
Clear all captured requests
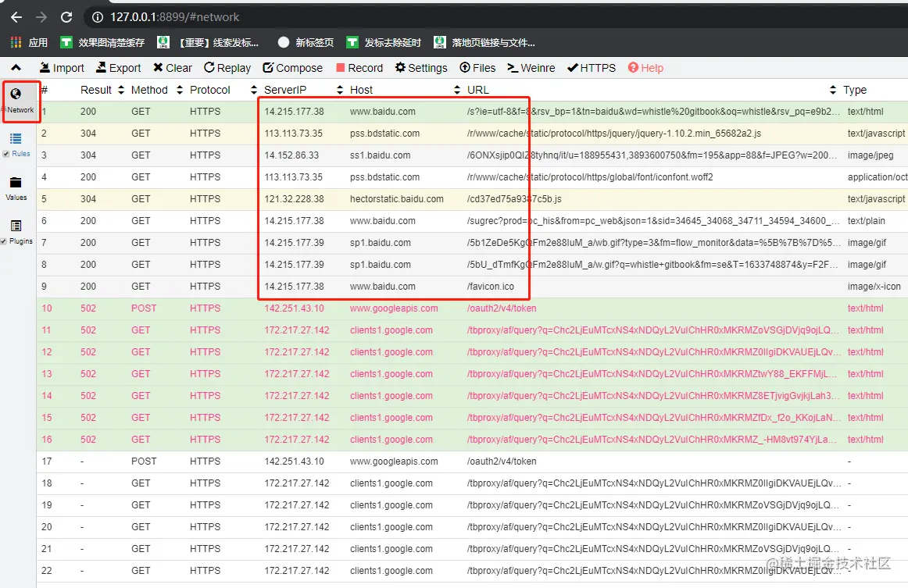[172, 68]
